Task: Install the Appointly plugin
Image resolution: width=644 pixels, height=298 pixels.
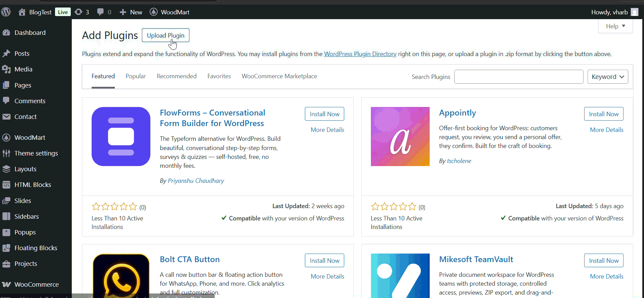Action: [x=603, y=114]
